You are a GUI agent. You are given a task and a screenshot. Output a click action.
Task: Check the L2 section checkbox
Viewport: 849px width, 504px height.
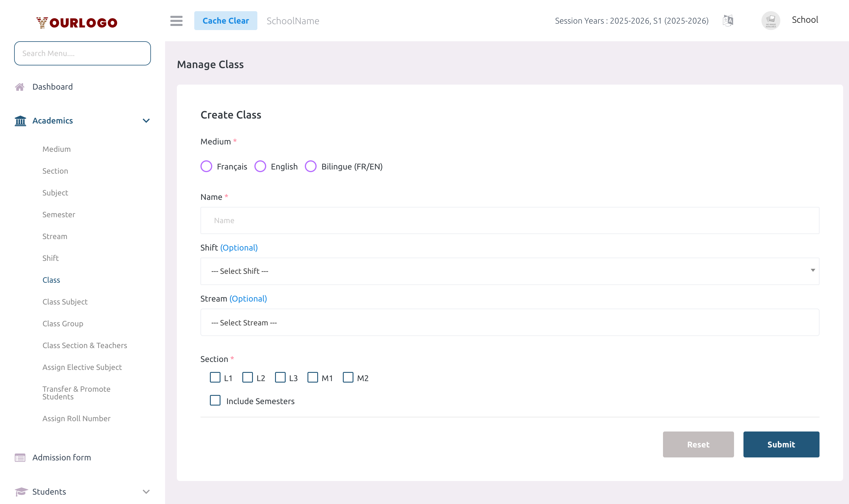pyautogui.click(x=248, y=377)
